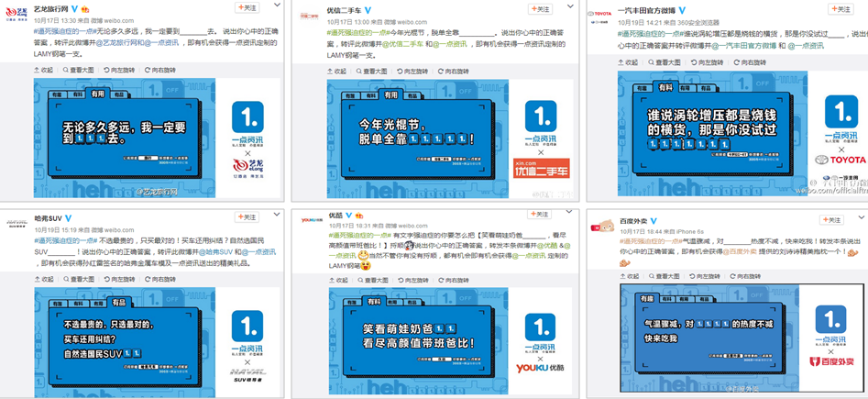
Task: Follow 艺龙旅行网 with the +关注 button
Action: tap(247, 7)
